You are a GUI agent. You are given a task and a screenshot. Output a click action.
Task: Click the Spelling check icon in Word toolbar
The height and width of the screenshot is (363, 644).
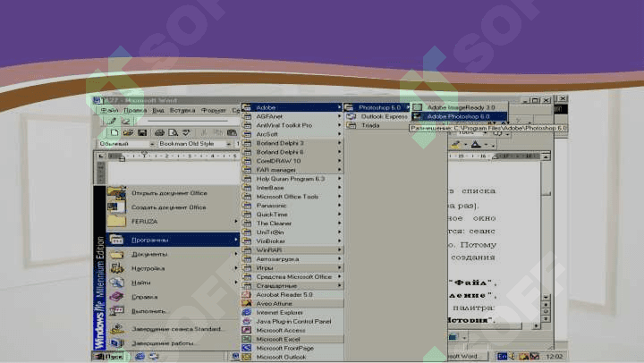186,132
